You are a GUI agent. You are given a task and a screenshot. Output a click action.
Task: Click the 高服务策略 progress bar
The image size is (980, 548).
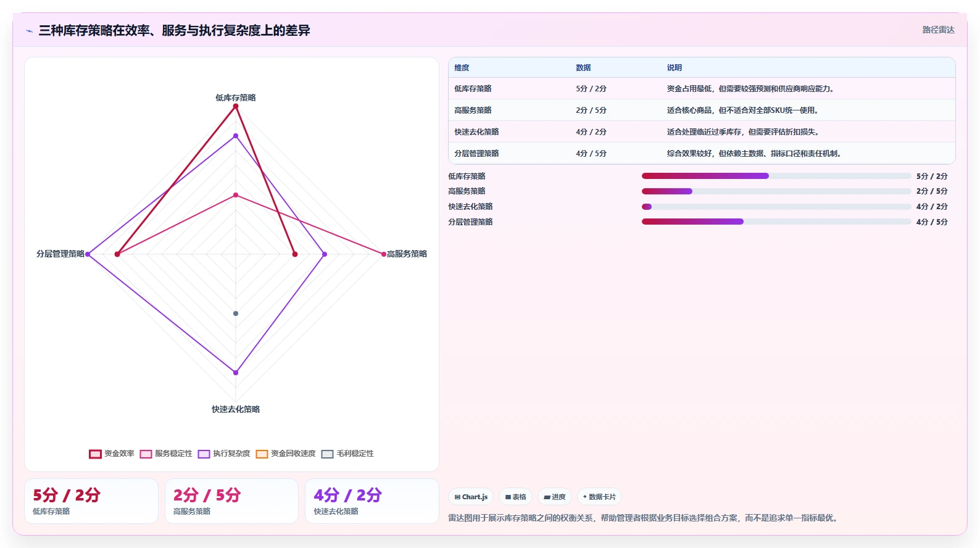(x=776, y=191)
